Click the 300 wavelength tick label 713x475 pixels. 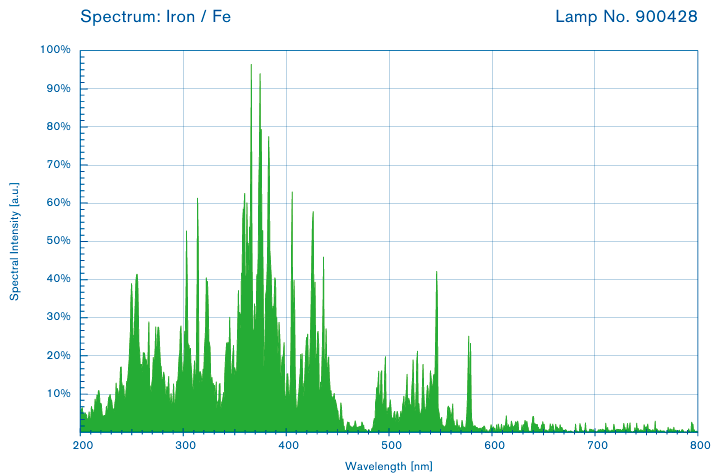point(186,445)
